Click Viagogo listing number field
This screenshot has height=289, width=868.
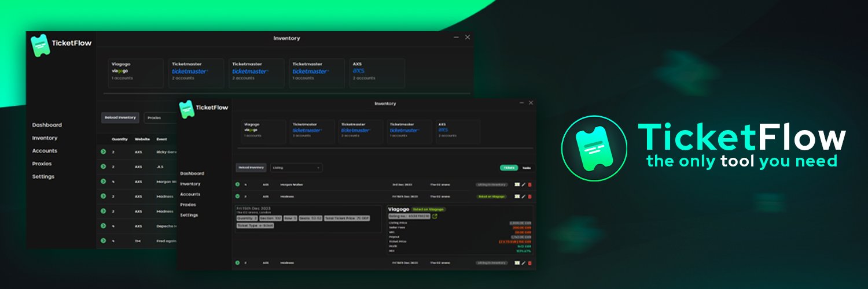(409, 216)
